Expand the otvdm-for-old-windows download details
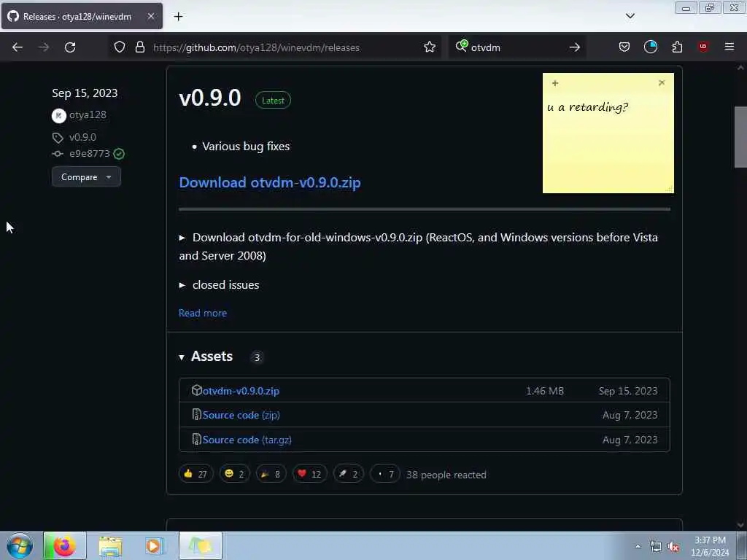The width and height of the screenshot is (747, 560). point(418,246)
